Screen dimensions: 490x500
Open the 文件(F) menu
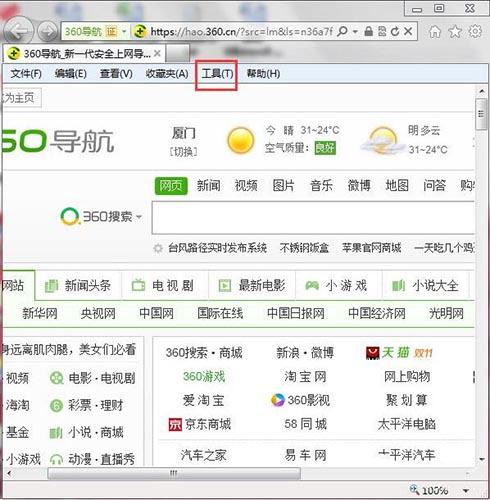[x=26, y=74]
